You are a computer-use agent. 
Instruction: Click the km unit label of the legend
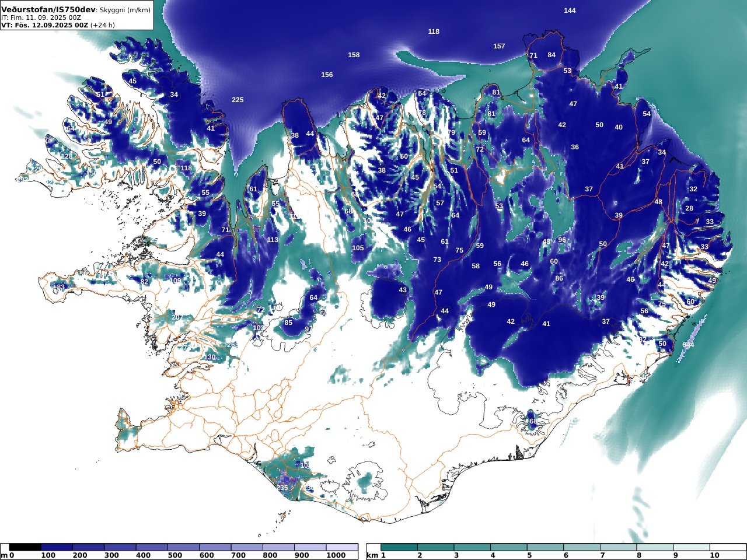(x=373, y=555)
